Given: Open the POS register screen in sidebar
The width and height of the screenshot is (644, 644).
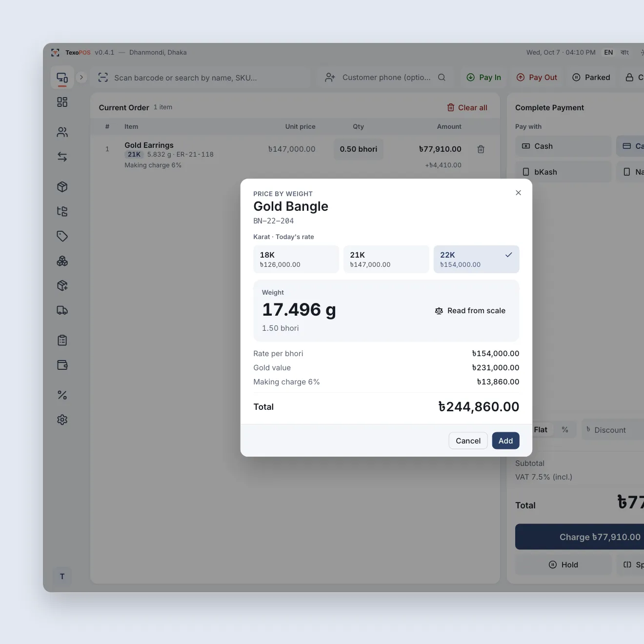Looking at the screenshot, I should [62, 78].
